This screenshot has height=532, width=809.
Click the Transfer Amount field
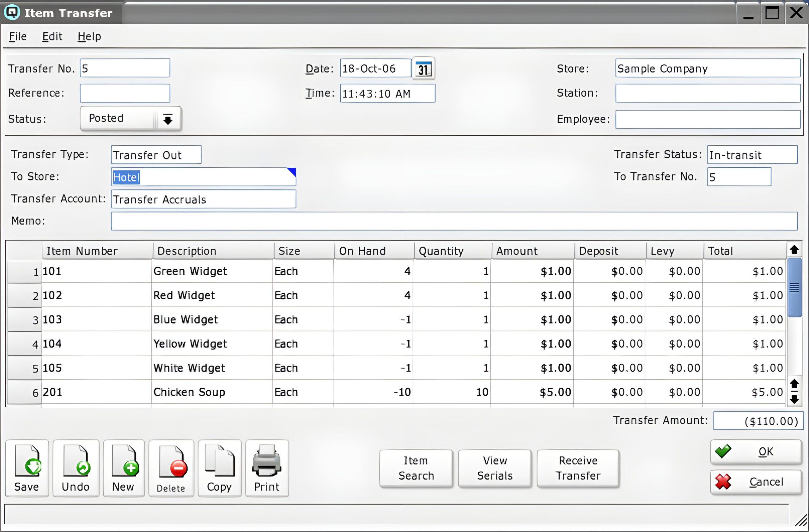pyautogui.click(x=758, y=421)
